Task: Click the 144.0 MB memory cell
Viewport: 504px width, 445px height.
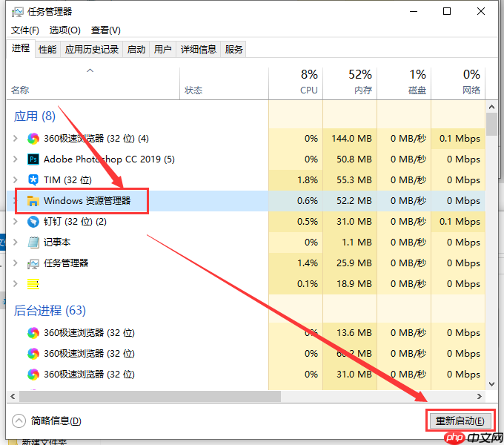Action: pos(351,139)
